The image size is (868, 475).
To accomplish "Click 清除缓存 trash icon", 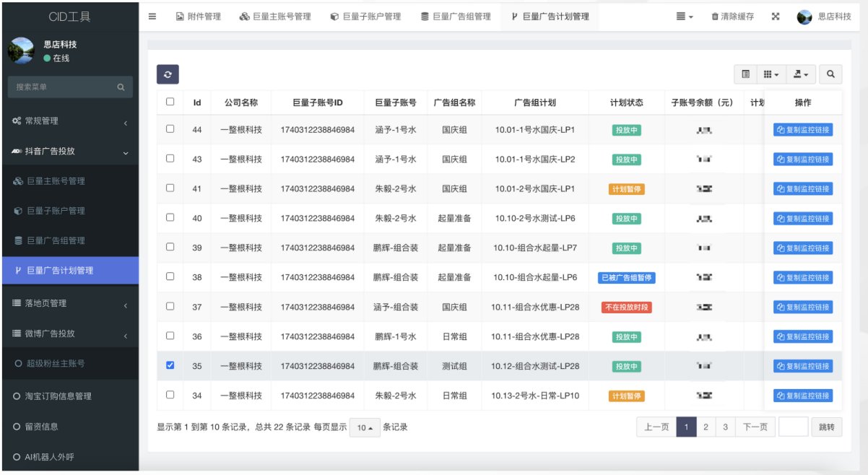I will pos(715,17).
